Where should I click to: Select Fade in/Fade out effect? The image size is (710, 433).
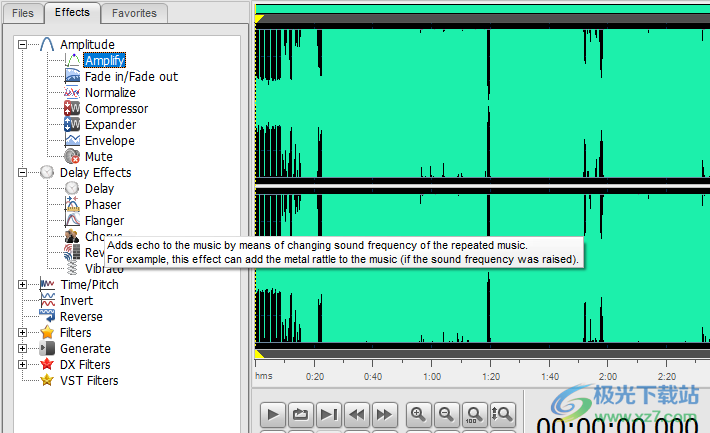[x=131, y=77]
